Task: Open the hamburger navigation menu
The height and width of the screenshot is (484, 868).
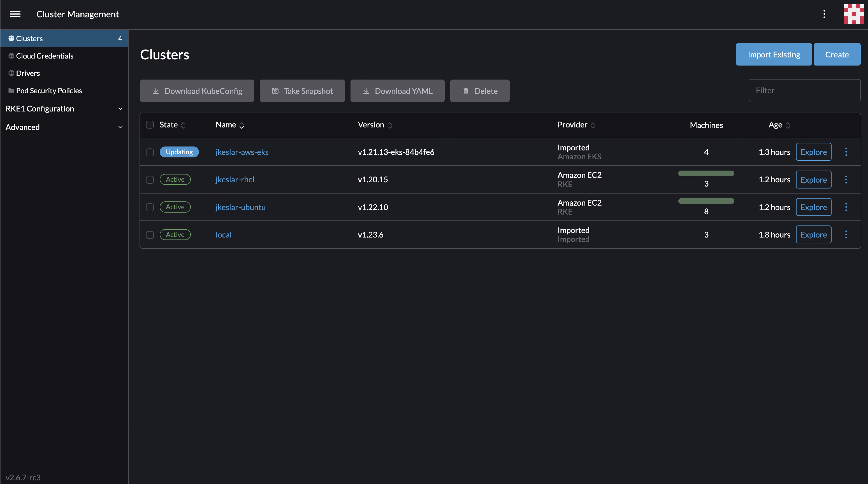Action: tap(15, 14)
